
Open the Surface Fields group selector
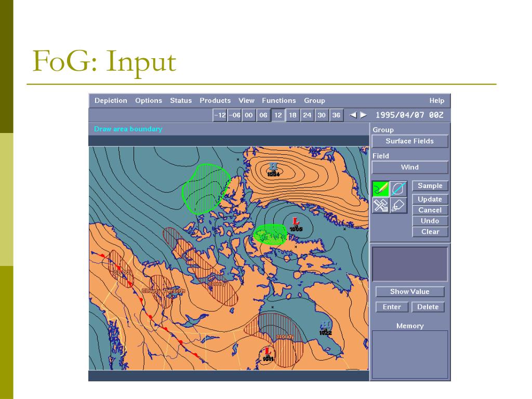click(x=410, y=141)
